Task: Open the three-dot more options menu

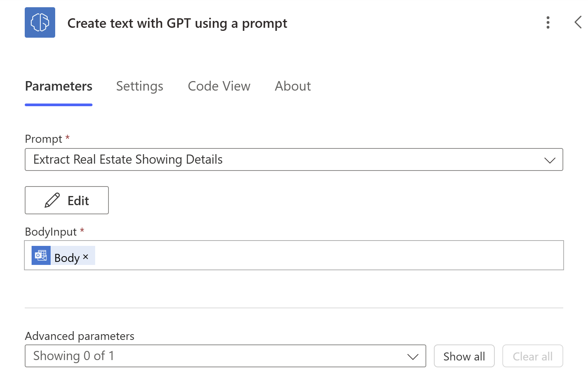Action: point(548,22)
